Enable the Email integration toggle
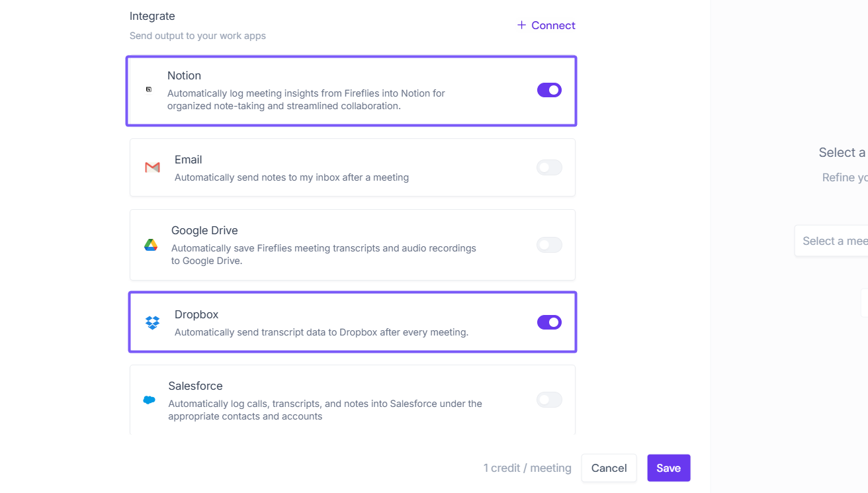This screenshot has height=493, width=868. [549, 167]
